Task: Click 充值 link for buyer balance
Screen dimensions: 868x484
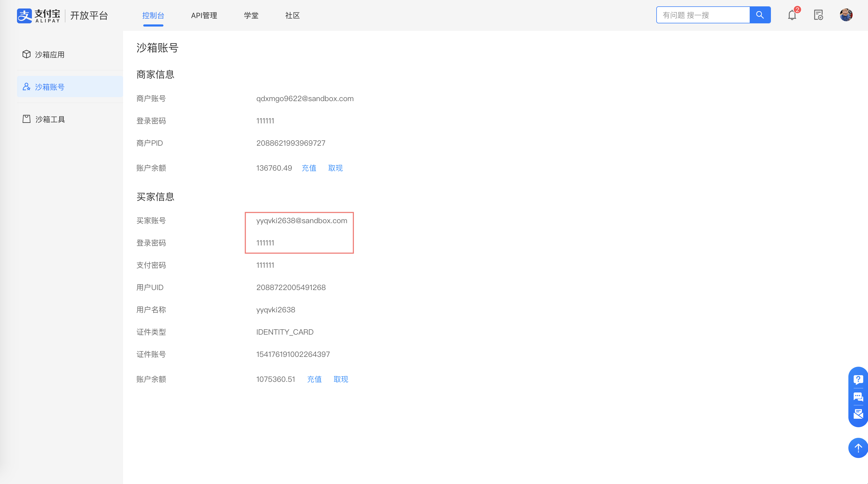Action: [314, 379]
